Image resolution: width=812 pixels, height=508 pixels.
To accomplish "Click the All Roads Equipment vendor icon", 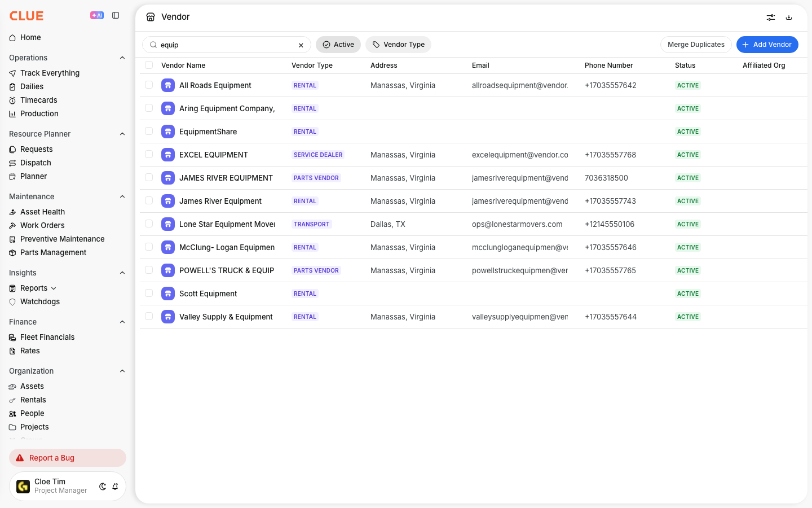I will click(x=168, y=85).
